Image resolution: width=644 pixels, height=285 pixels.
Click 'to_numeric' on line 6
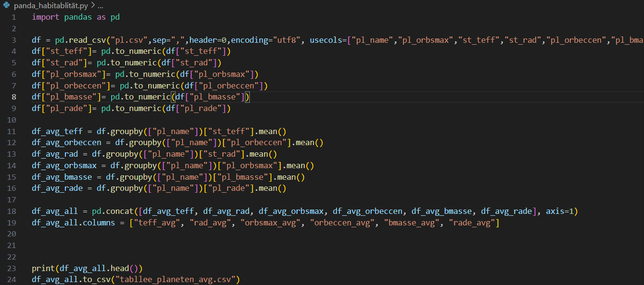click(152, 74)
